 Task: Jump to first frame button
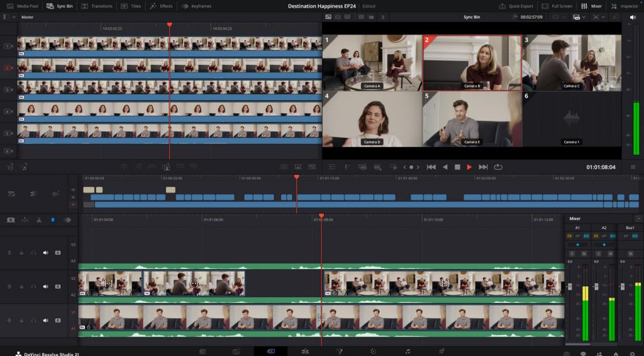(x=431, y=167)
